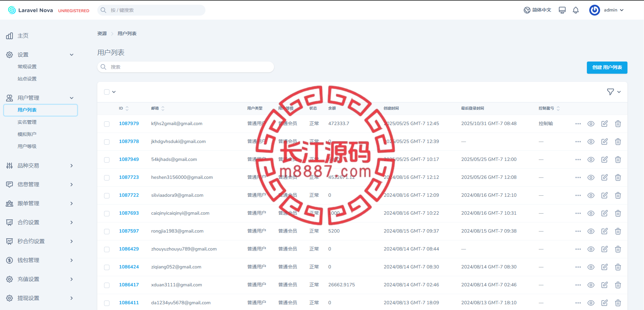The image size is (644, 310).
Task: Check the row for user 1087949
Action: click(x=107, y=160)
